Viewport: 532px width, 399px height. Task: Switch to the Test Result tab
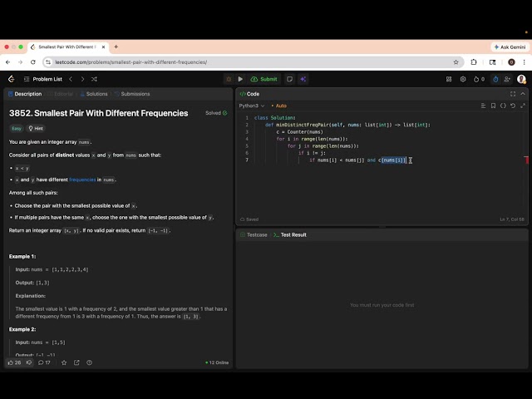[290, 234]
